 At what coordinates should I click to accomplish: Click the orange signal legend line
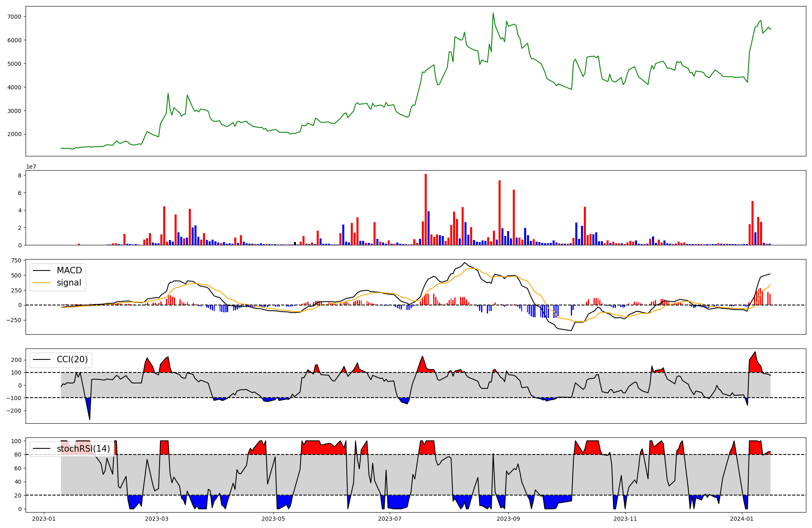41,283
